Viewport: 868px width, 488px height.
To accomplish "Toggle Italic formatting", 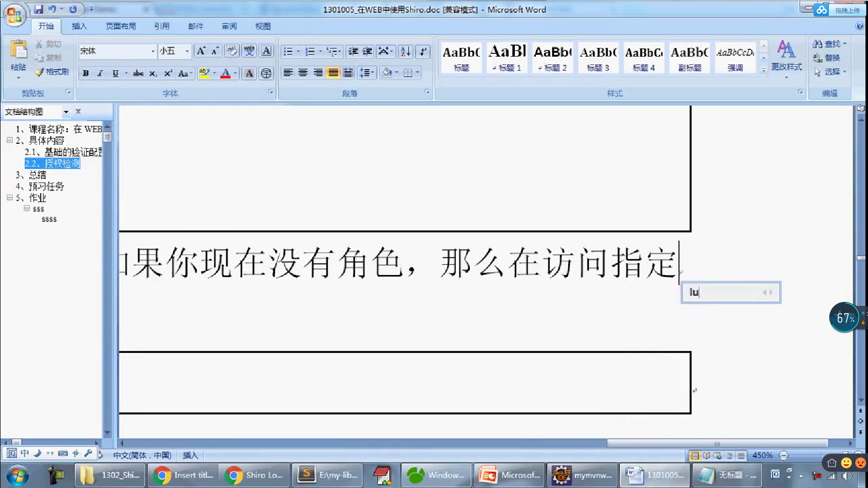I will pyautogui.click(x=100, y=73).
